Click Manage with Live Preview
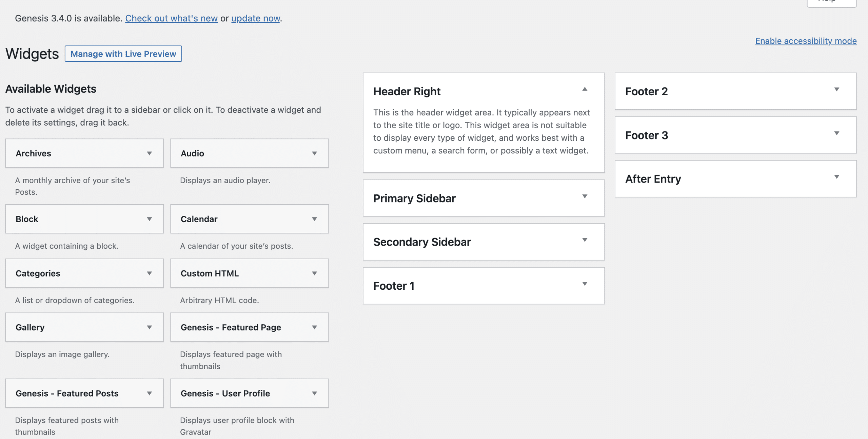Image resolution: width=868 pixels, height=439 pixels. coord(123,54)
